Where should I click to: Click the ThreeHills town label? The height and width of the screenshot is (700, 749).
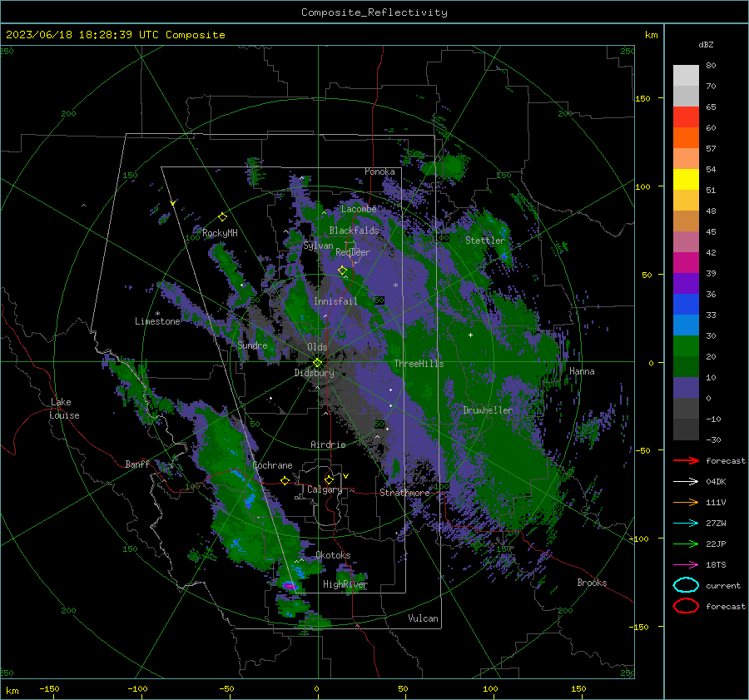click(x=419, y=364)
